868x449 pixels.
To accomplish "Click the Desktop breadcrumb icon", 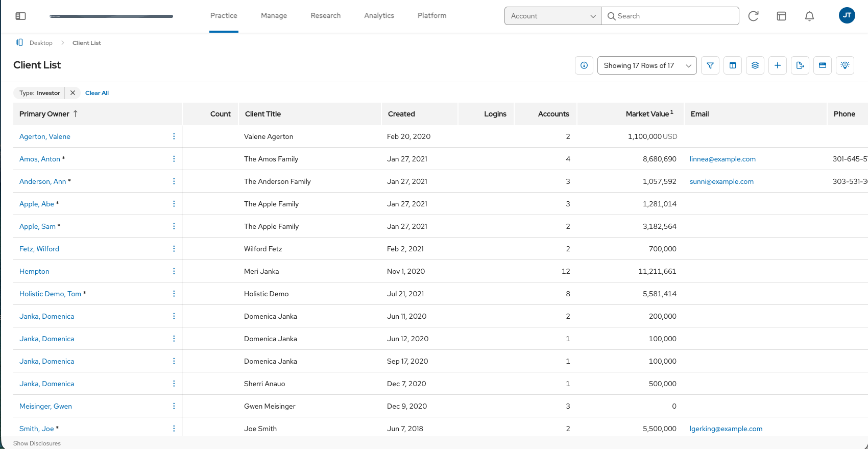I will pyautogui.click(x=19, y=42).
